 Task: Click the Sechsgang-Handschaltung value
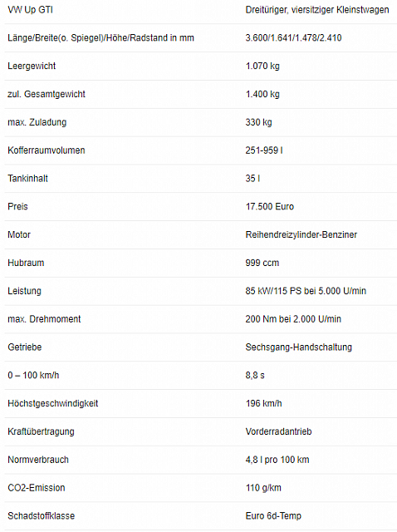(299, 347)
